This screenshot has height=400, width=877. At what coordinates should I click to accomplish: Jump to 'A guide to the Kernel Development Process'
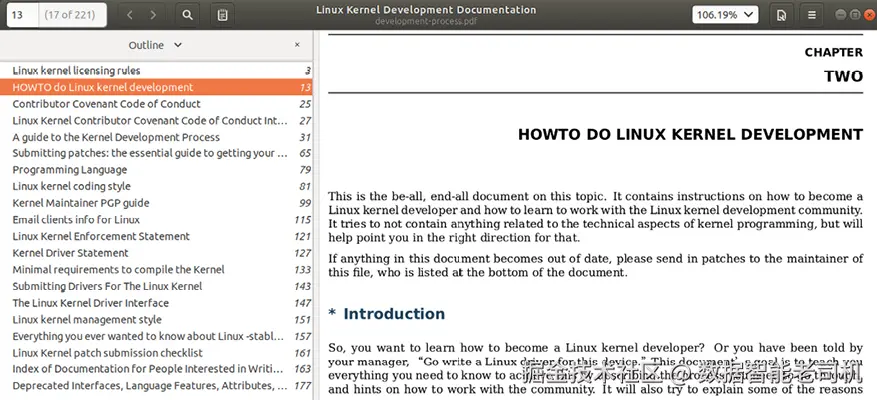point(156,137)
